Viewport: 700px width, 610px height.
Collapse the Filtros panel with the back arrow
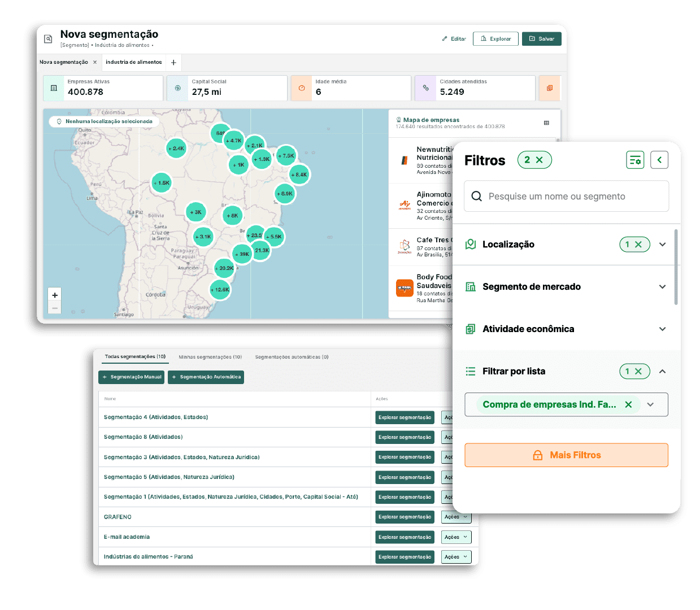click(x=659, y=160)
